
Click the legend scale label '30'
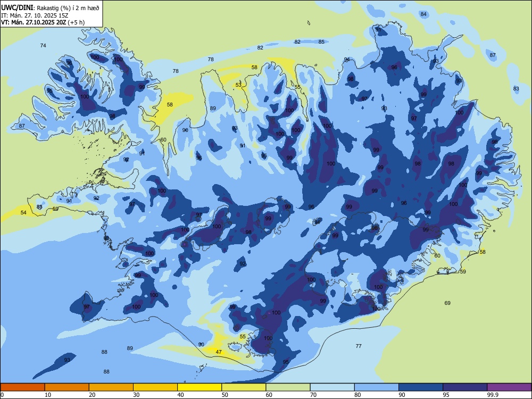tap(136, 395)
